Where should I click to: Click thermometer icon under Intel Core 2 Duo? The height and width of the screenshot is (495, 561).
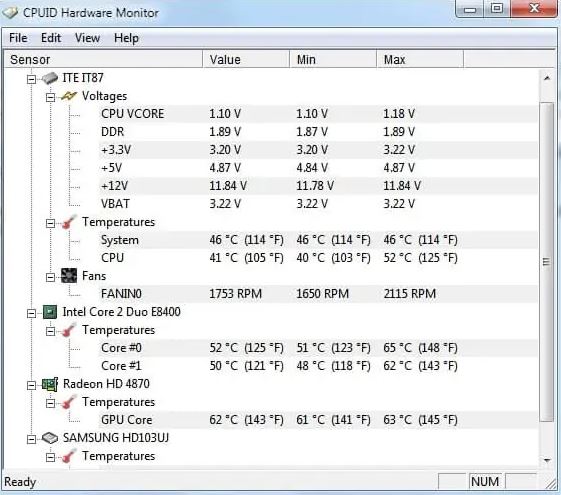pyautogui.click(x=69, y=330)
